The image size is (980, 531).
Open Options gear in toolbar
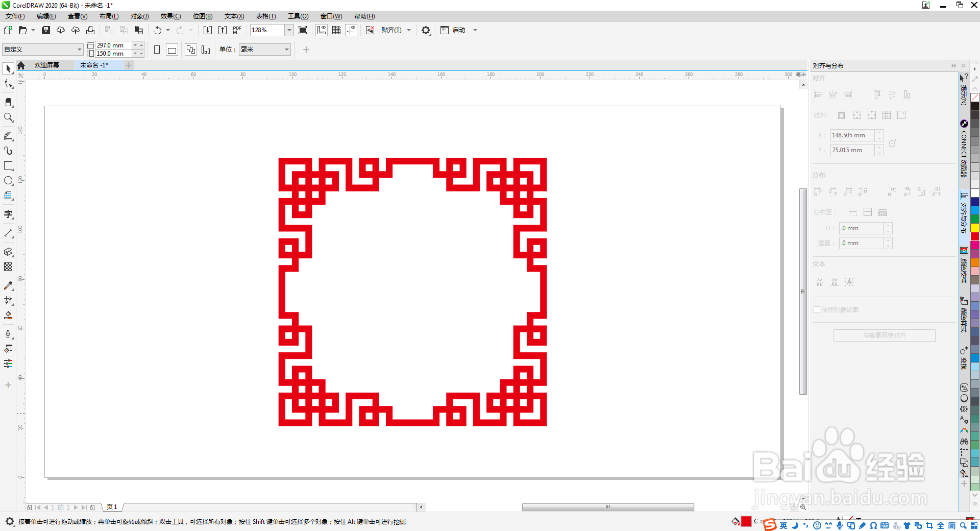(x=426, y=30)
